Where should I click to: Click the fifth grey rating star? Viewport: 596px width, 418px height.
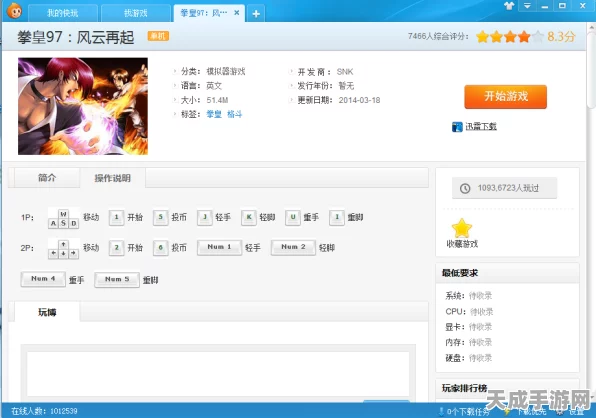tap(537, 37)
